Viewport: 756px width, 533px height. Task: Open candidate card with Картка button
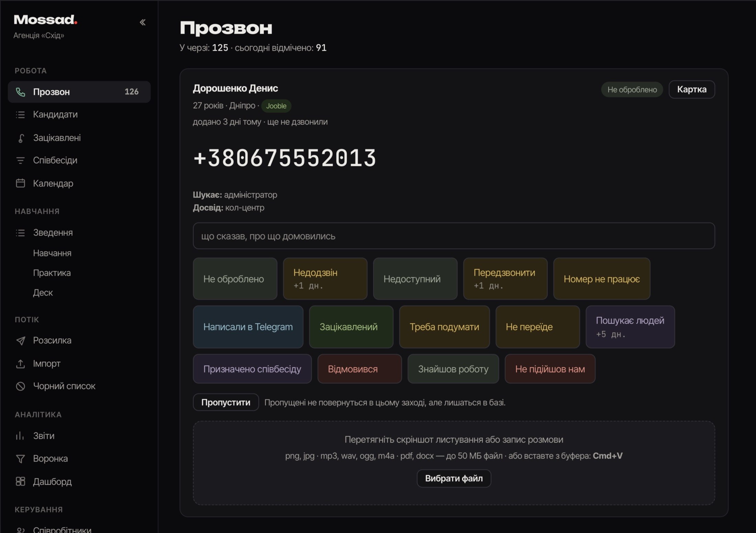pos(692,89)
